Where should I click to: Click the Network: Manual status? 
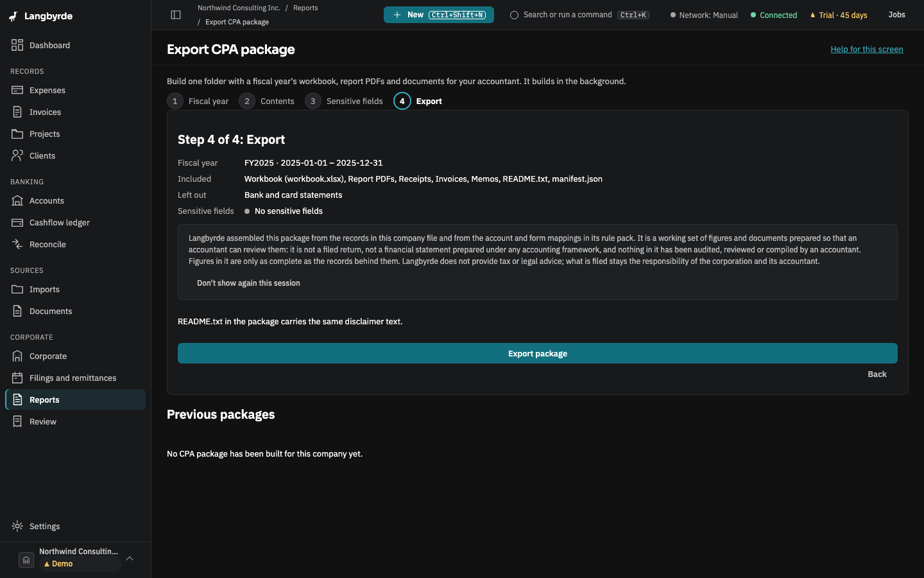tap(704, 15)
